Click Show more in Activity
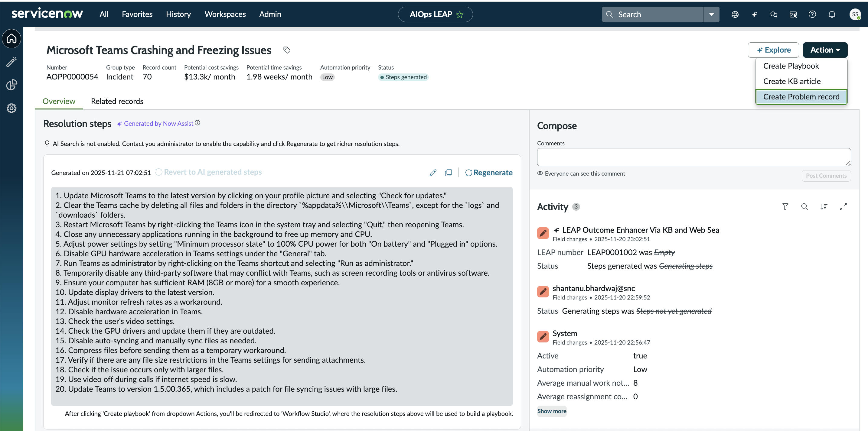This screenshot has height=431, width=868. (x=552, y=411)
